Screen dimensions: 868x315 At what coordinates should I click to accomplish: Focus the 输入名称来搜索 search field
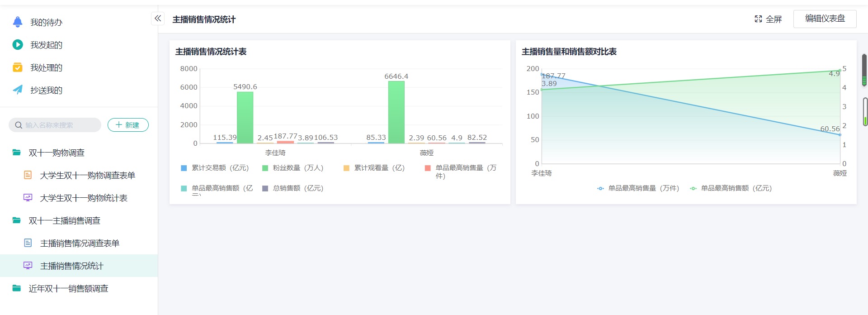coord(59,125)
